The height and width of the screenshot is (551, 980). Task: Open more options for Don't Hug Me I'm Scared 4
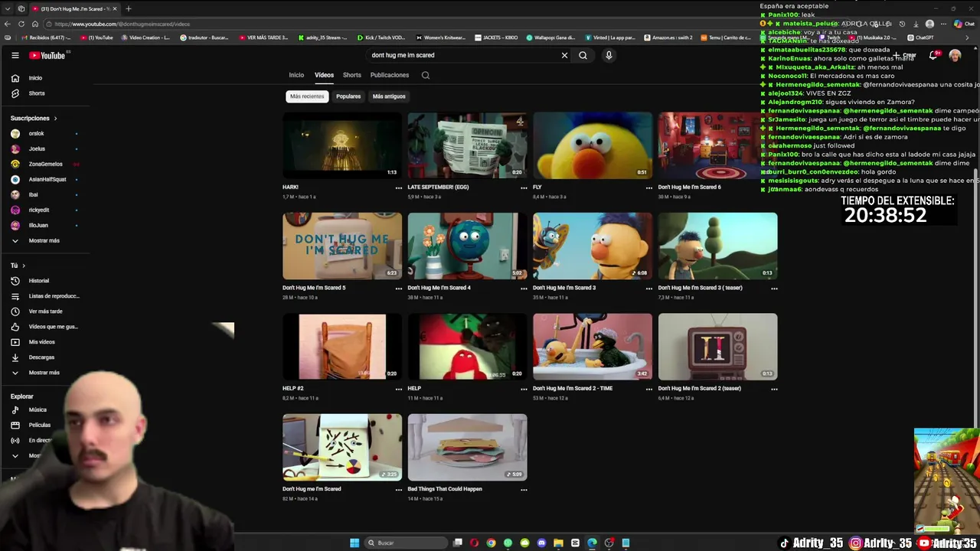[524, 289]
